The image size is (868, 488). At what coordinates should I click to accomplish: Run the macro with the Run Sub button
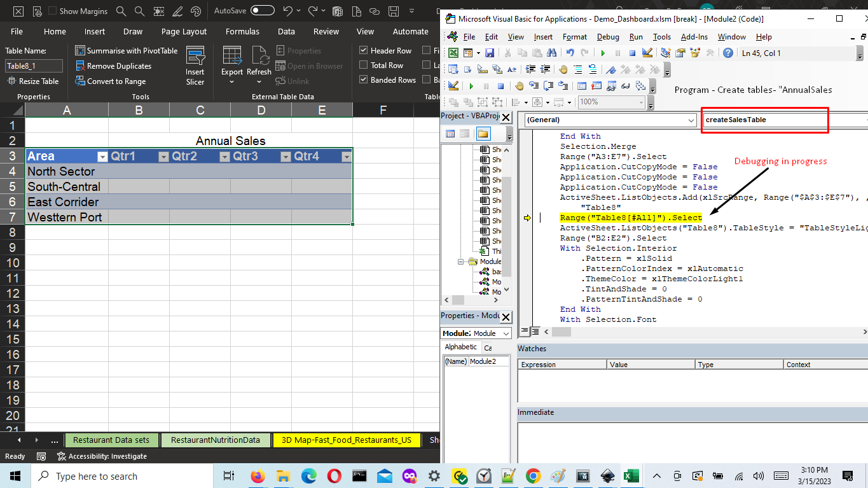point(602,53)
